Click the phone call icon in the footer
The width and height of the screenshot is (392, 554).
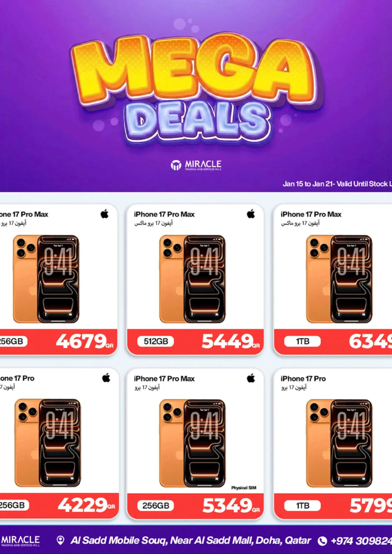click(323, 541)
